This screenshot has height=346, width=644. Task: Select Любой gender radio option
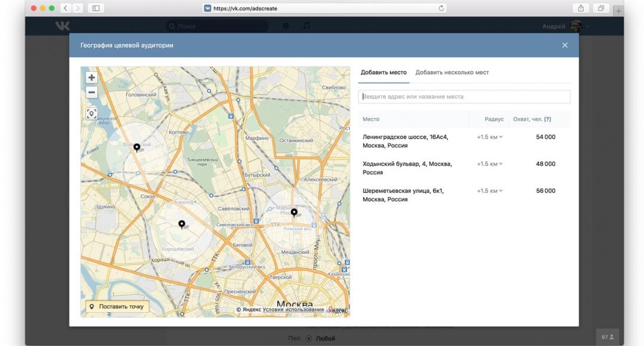coord(308,339)
